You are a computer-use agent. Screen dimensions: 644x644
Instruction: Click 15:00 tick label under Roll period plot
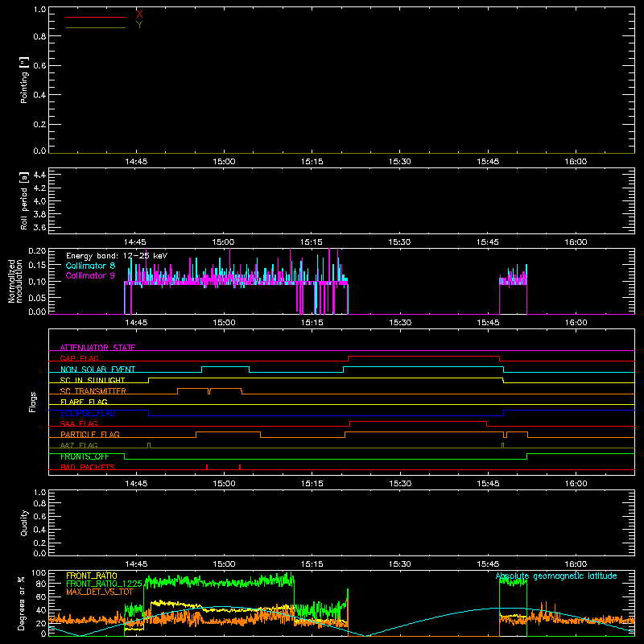pyautogui.click(x=223, y=242)
